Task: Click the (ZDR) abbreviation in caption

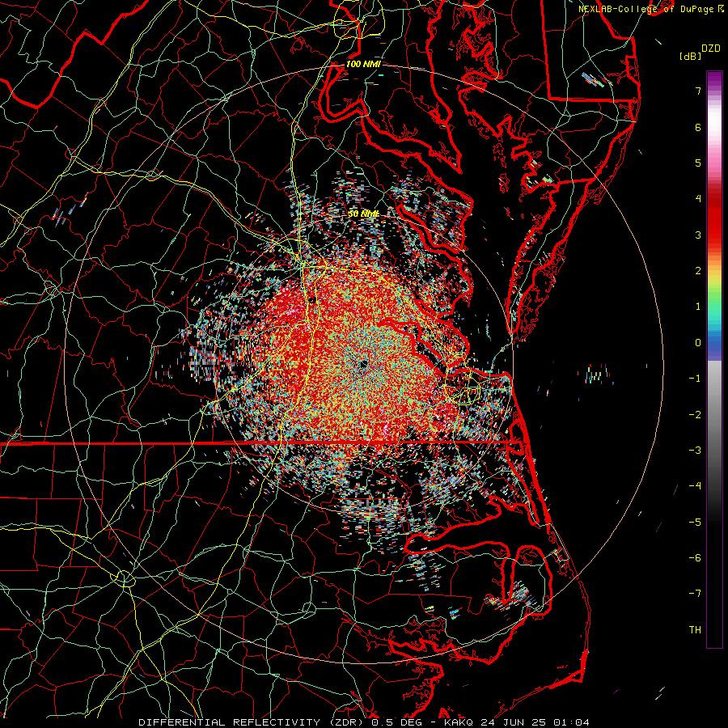Action: tap(346, 722)
